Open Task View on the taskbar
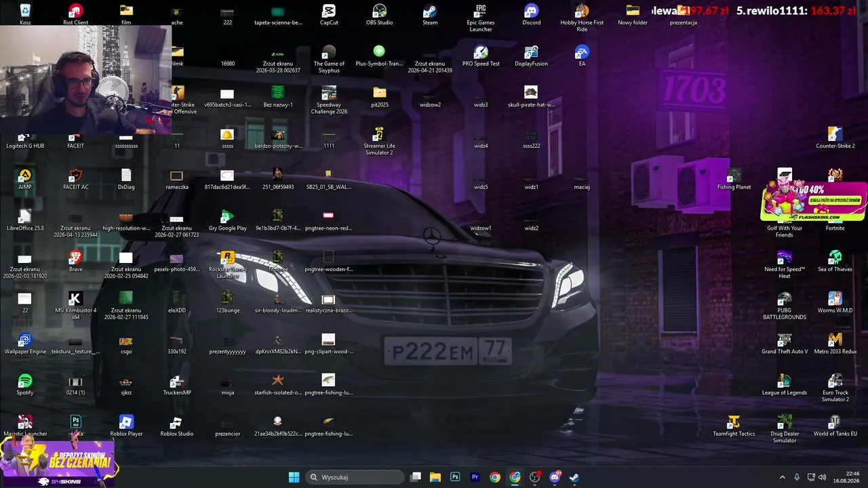This screenshot has width=868, height=488. (416, 477)
